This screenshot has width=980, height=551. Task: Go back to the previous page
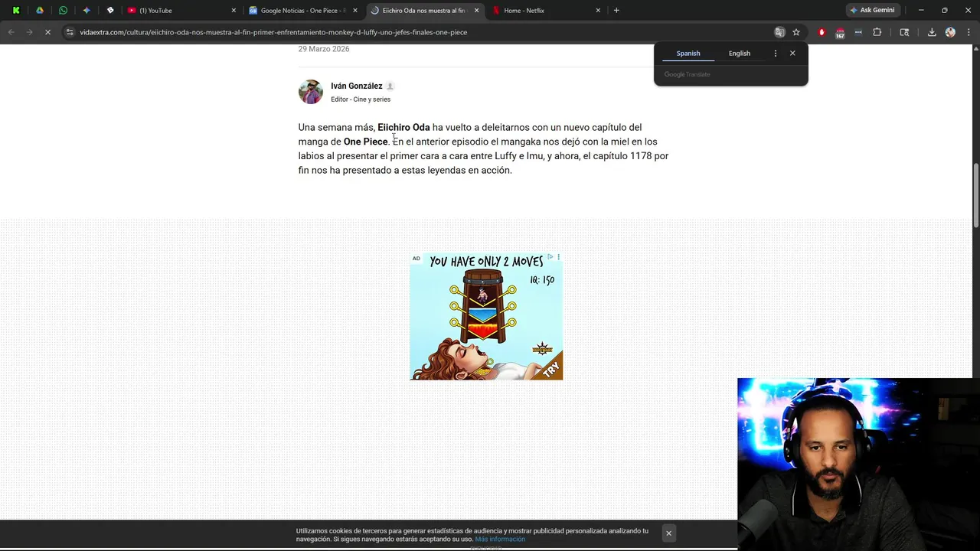coord(11,32)
